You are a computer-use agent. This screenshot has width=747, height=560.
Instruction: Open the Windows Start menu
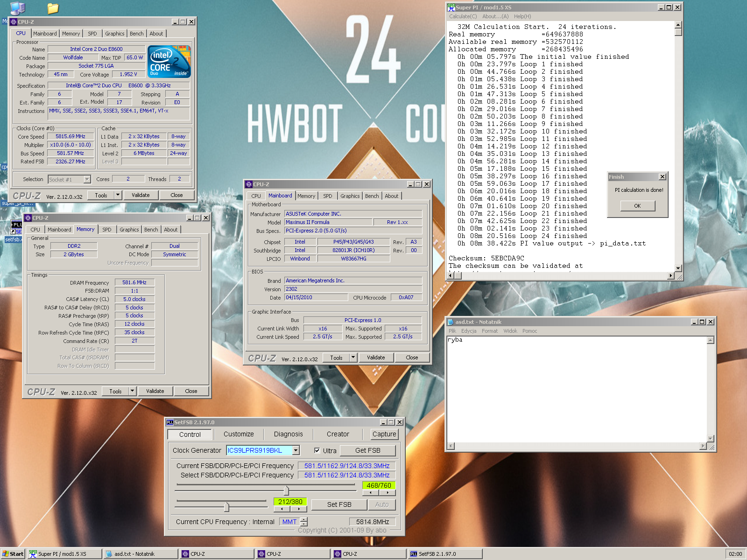coord(13,554)
